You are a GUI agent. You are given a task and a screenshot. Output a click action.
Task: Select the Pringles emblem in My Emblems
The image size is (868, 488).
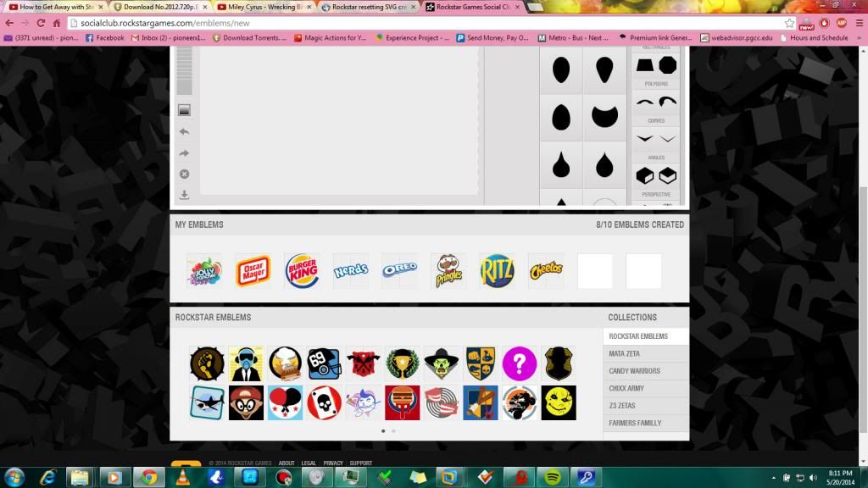pos(448,271)
